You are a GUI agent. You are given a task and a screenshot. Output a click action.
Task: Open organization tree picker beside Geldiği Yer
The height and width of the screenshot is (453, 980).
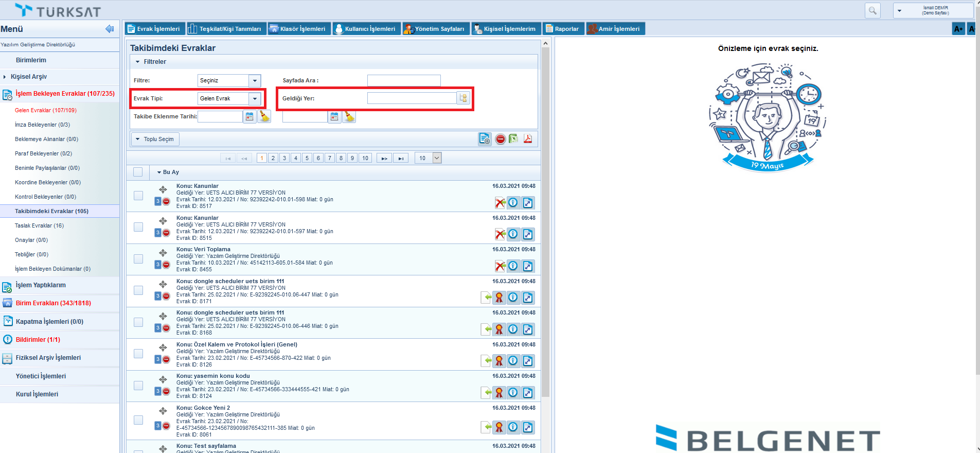point(463,98)
